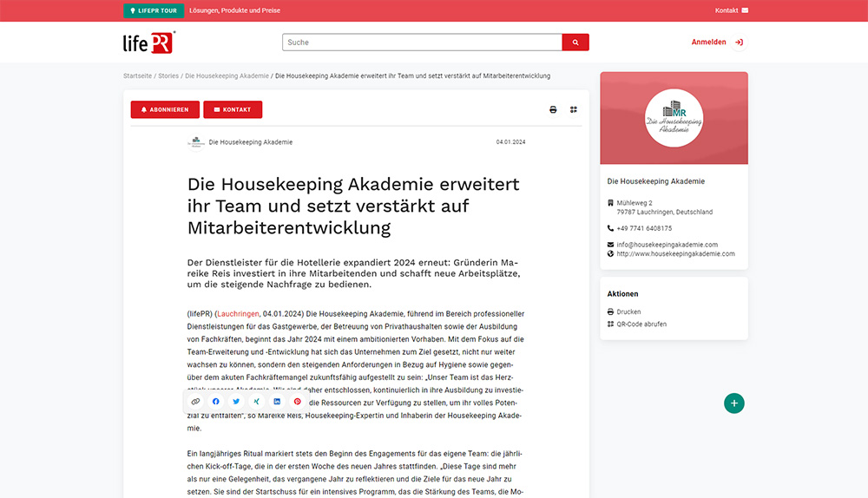
Task: Email info@housekeepingakademie.com
Action: 667,245
